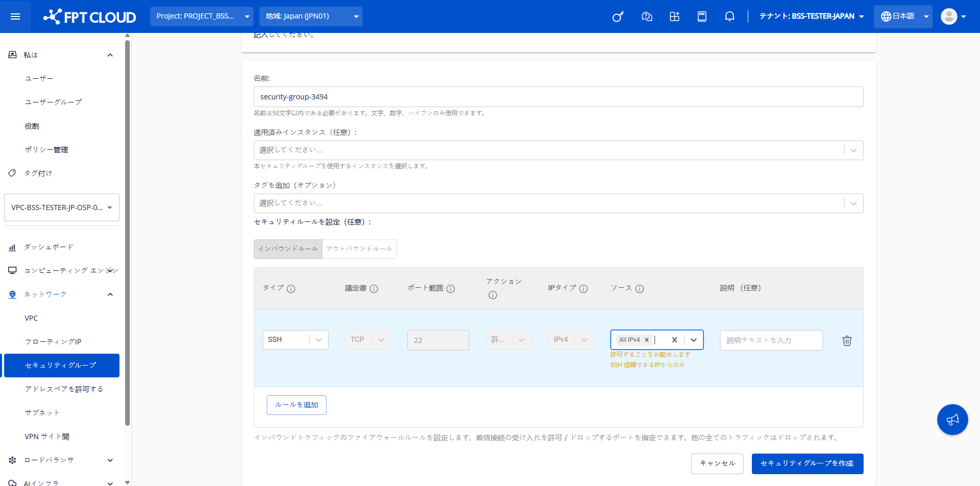The height and width of the screenshot is (486, 980).
Task: Clear all source selections
Action: [674, 340]
